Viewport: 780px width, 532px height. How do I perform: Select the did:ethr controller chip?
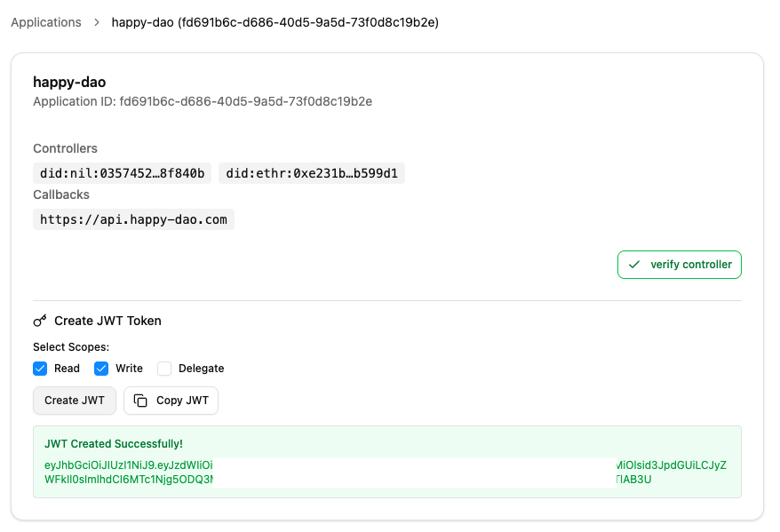312,173
